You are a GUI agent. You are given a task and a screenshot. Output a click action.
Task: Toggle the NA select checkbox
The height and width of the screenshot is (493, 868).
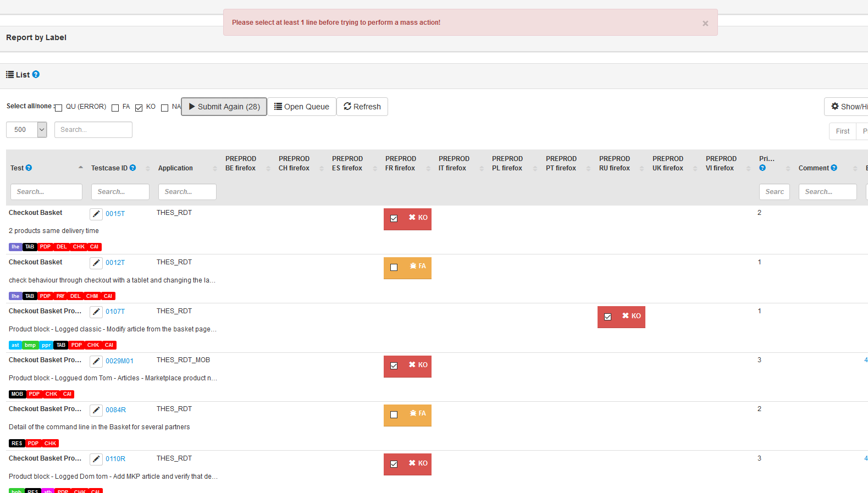(x=164, y=108)
